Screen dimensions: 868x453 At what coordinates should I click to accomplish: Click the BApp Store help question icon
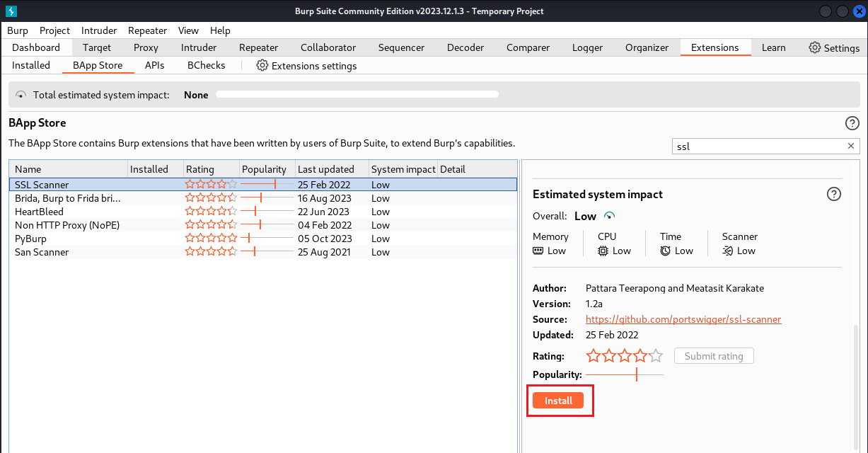852,123
